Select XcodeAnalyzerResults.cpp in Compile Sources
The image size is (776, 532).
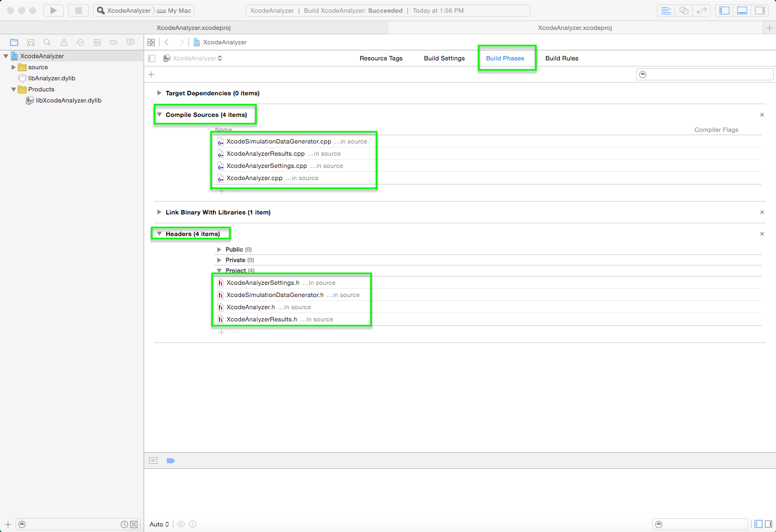click(265, 154)
